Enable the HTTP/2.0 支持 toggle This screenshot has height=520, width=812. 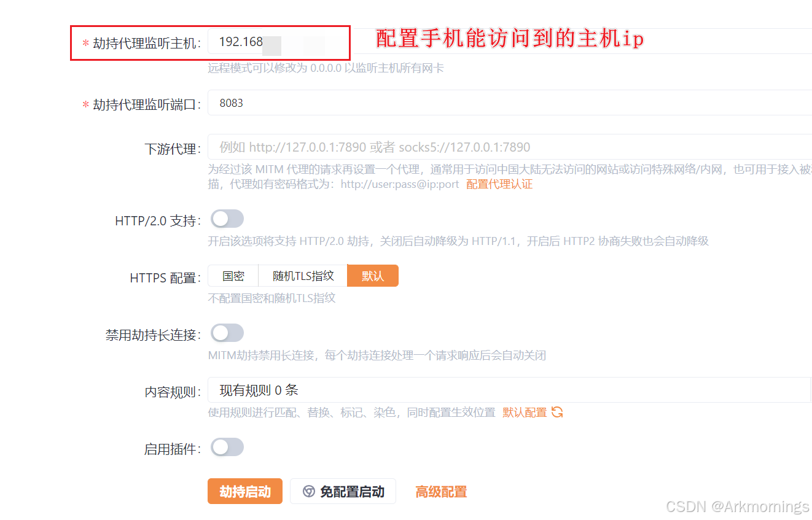coord(227,219)
